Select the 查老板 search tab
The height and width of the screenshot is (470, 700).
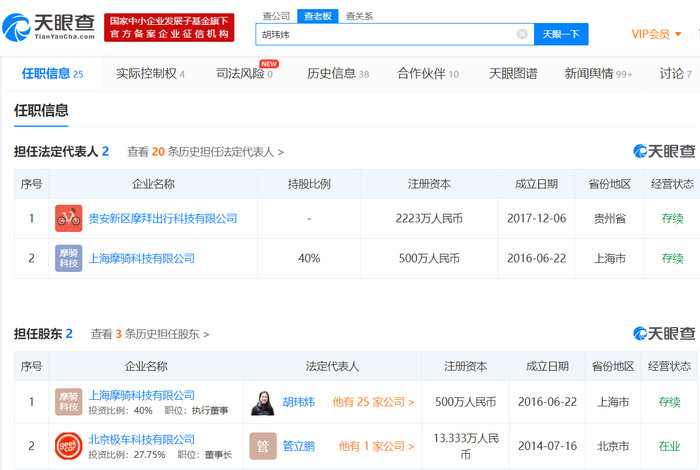pos(318,16)
